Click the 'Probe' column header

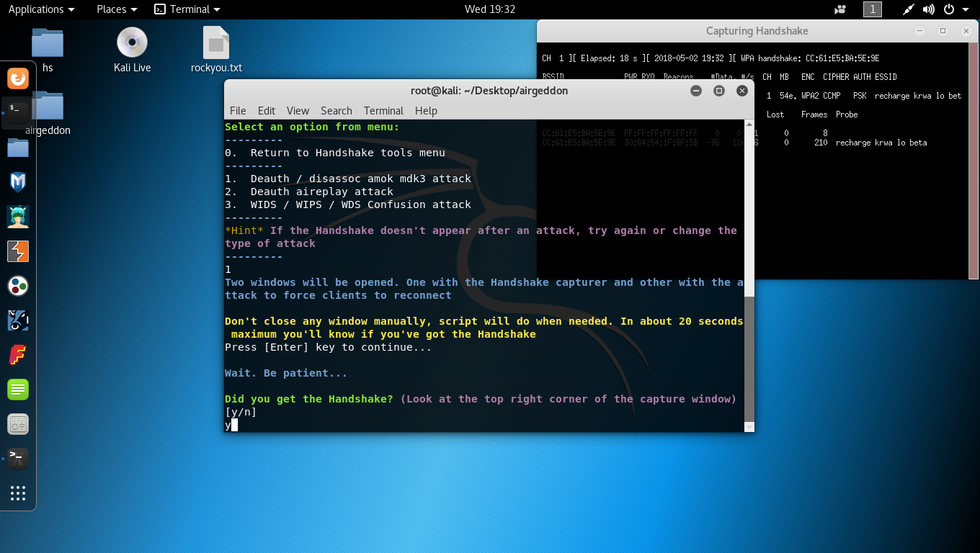coord(847,114)
